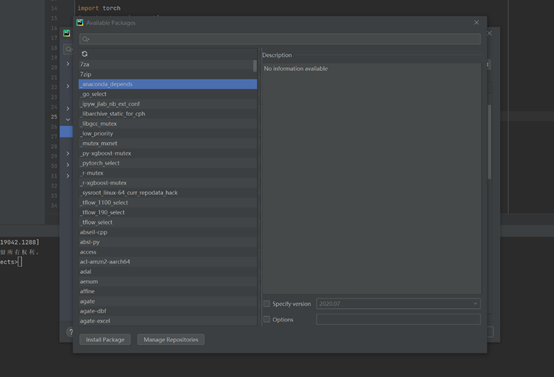Focus the package search field
Screen dimensions: 554x377
(280, 39)
